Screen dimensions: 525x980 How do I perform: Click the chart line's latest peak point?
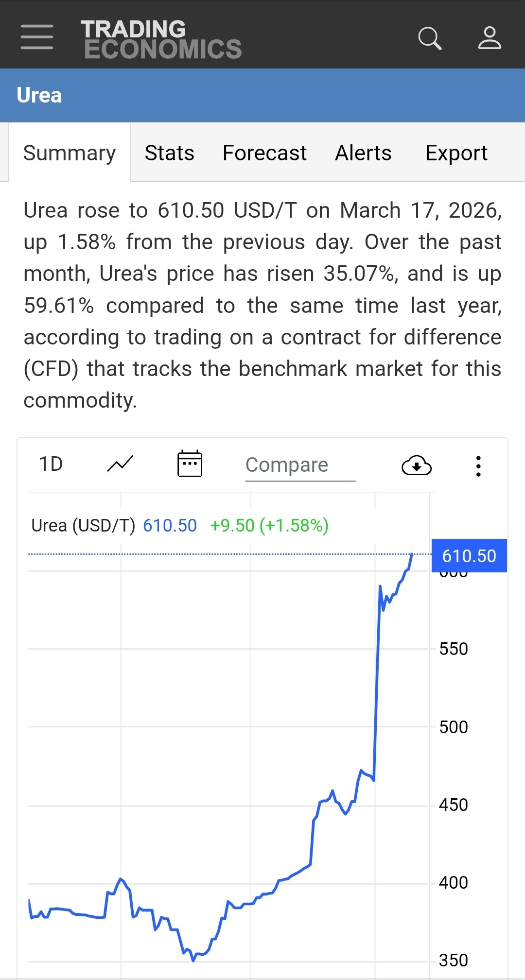(412, 554)
